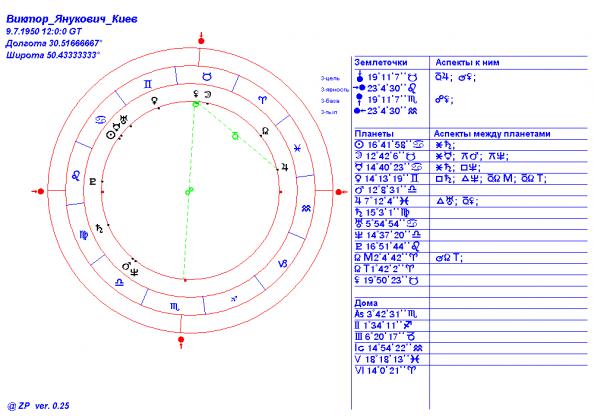Click the Moon position row 12°42'6''
Image resolution: width=594 pixels, height=416 pixels.
coord(385,156)
